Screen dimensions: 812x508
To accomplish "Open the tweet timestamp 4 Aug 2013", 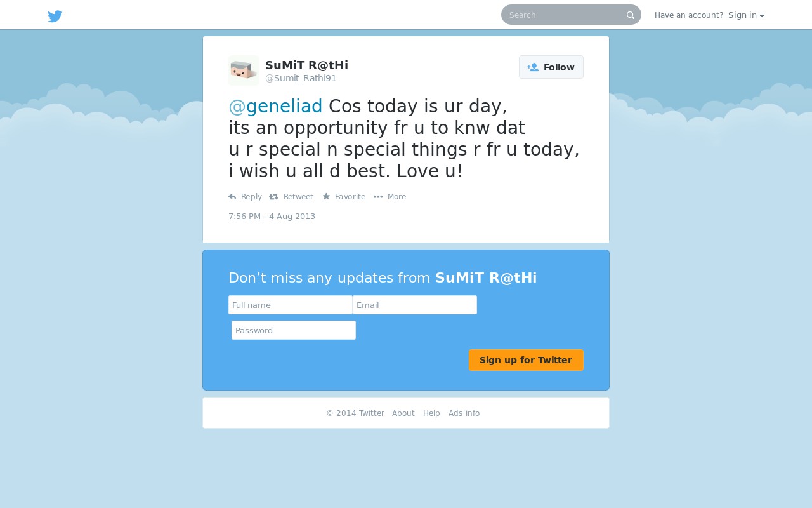I will click(272, 216).
